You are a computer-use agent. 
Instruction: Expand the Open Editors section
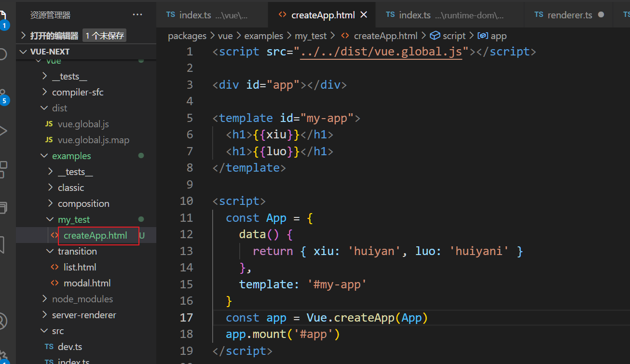pos(54,36)
